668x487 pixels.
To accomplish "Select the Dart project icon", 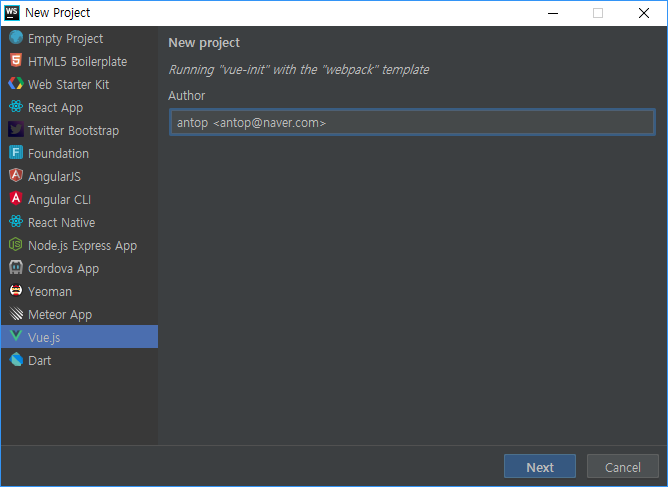I will (x=16, y=360).
